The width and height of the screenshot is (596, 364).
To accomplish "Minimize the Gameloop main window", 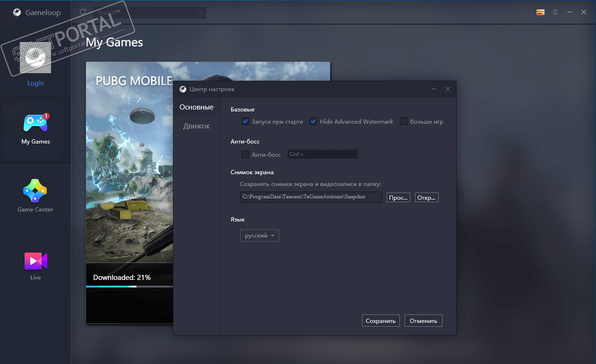I will [x=570, y=12].
